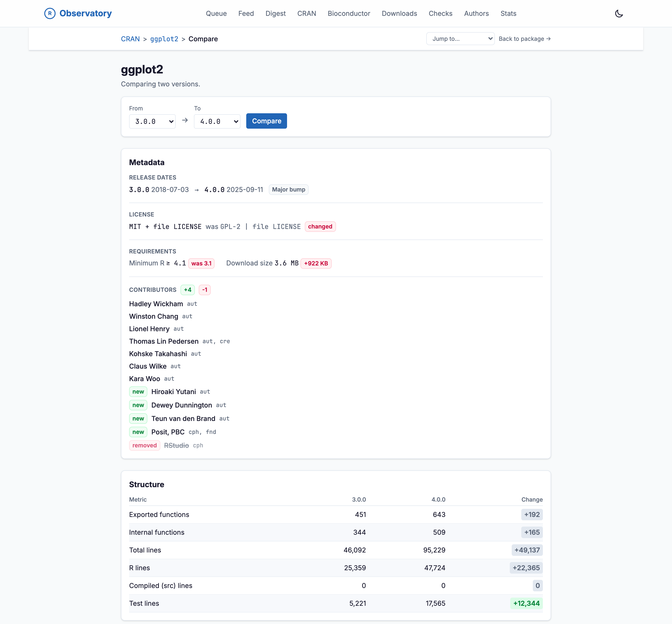The image size is (672, 624).
Task: Click the Metadata section heading
Action: point(147,162)
